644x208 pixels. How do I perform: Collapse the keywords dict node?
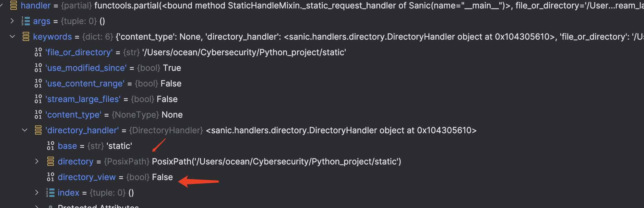click(12, 37)
